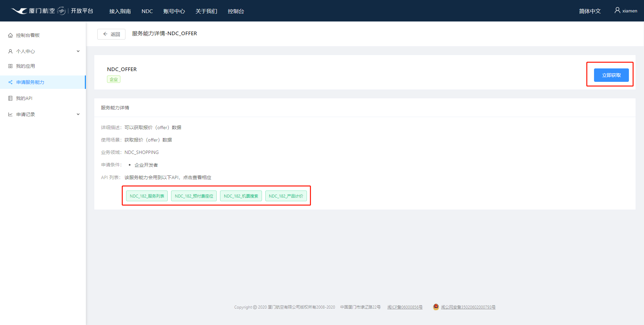Viewport: 644px width, 325px height.
Task: Click the 开放平台 title in header
Action: point(82,11)
